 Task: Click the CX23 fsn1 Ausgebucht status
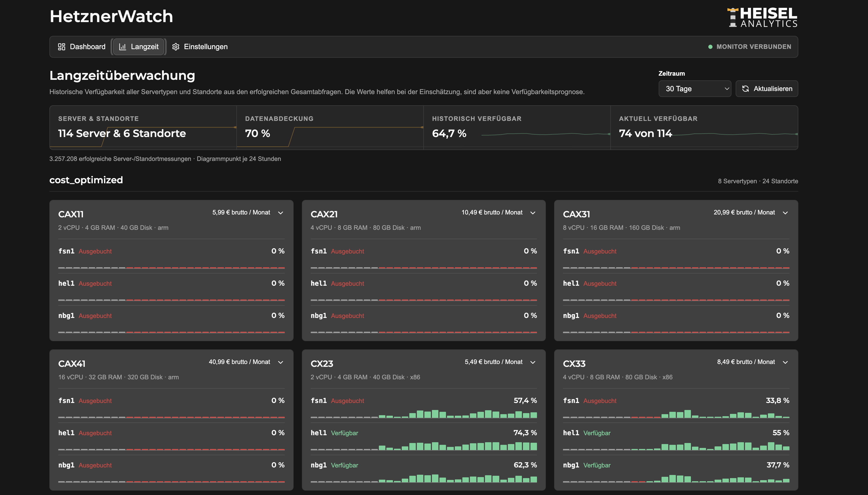[347, 401]
